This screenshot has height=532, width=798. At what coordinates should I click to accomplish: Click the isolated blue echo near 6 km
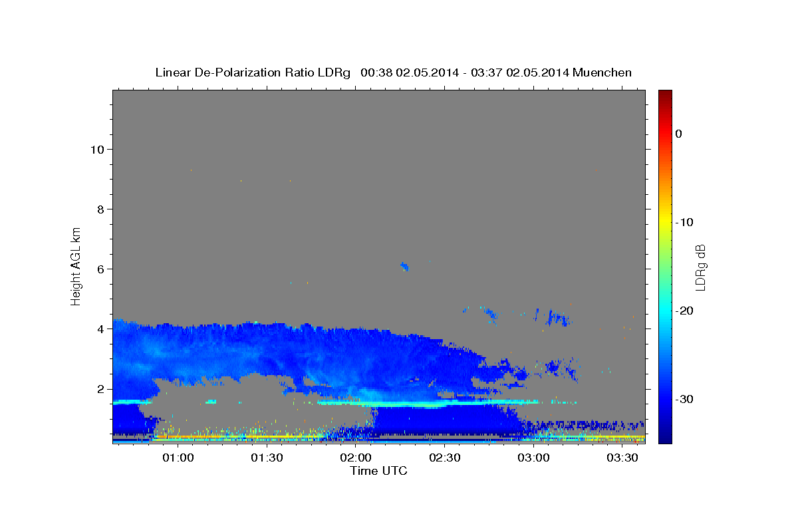tap(404, 267)
